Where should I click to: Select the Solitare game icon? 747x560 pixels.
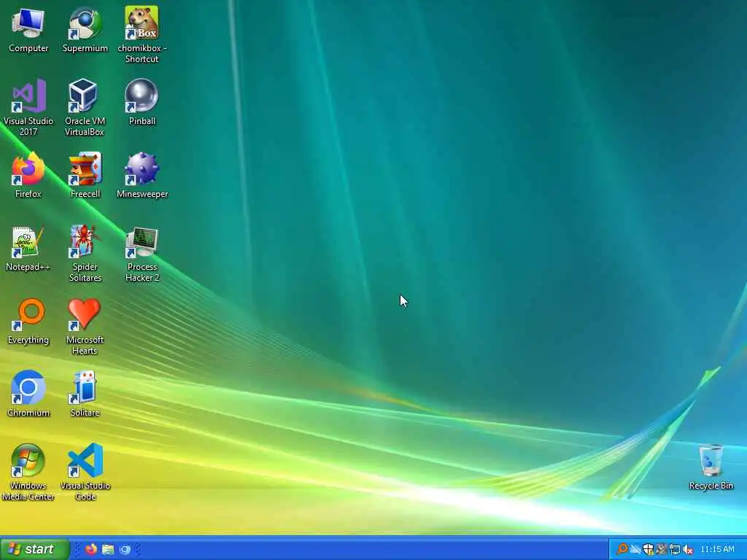tap(85, 394)
